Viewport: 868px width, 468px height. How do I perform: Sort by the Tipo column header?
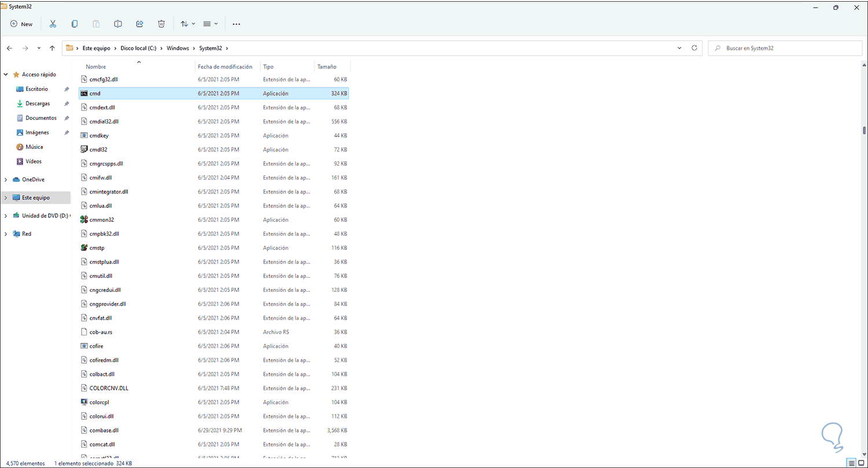(288, 67)
